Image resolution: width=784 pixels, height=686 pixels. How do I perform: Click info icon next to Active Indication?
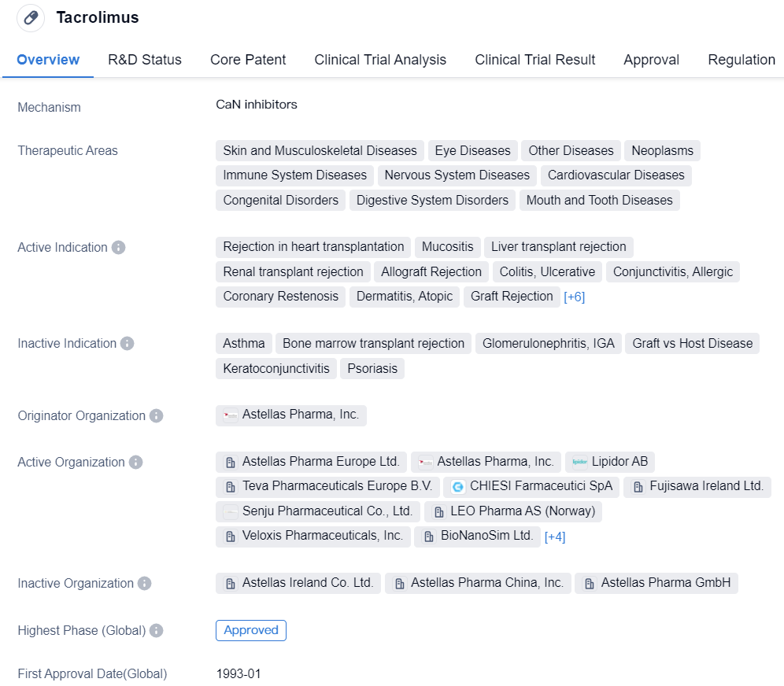click(x=119, y=248)
